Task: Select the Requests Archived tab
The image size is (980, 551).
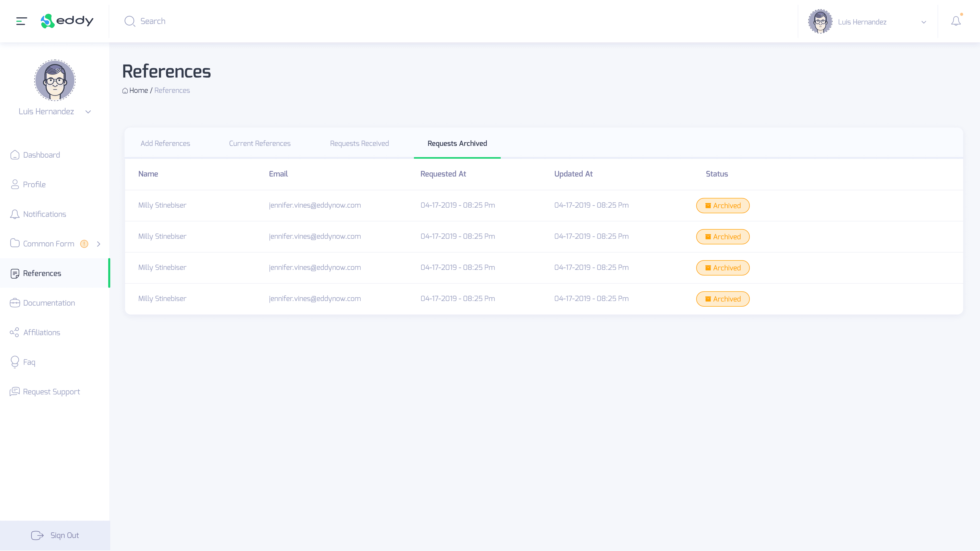Action: [457, 143]
